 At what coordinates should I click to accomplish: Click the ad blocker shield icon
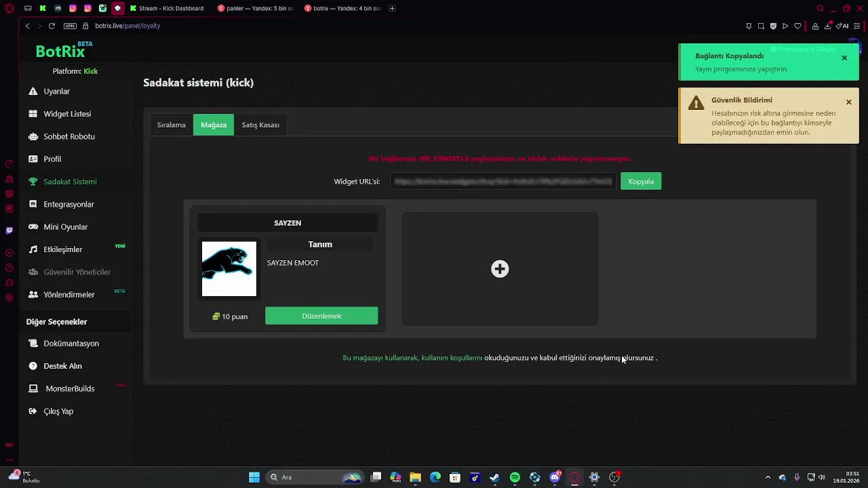tap(773, 26)
